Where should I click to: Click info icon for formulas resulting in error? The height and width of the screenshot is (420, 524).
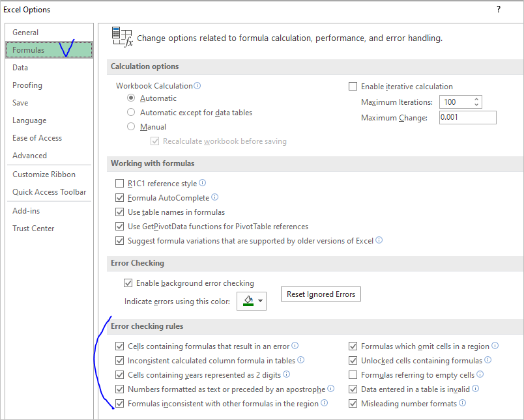(x=295, y=346)
